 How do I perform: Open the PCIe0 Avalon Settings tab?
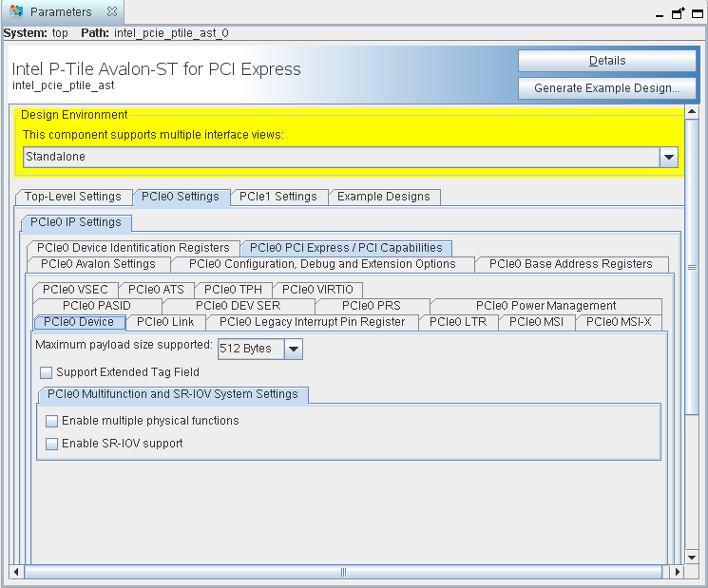(x=98, y=264)
